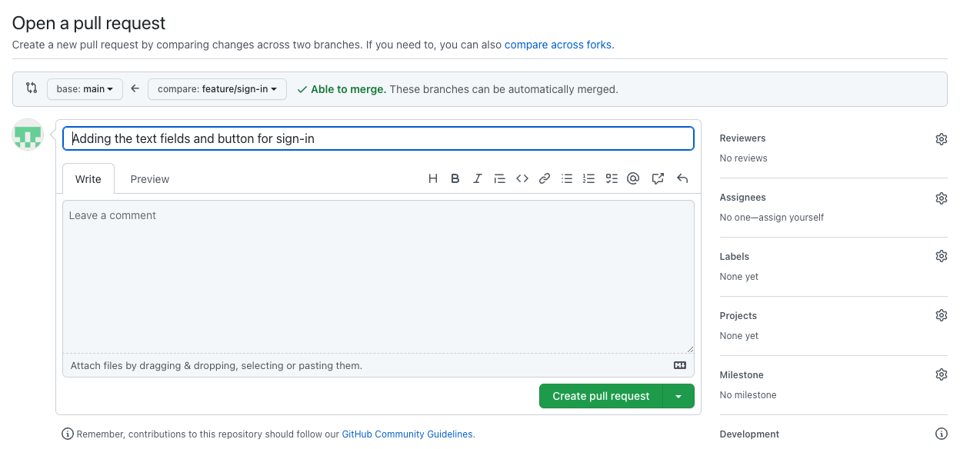The image size is (980, 449).
Task: Add a link via the link icon
Action: pos(545,178)
